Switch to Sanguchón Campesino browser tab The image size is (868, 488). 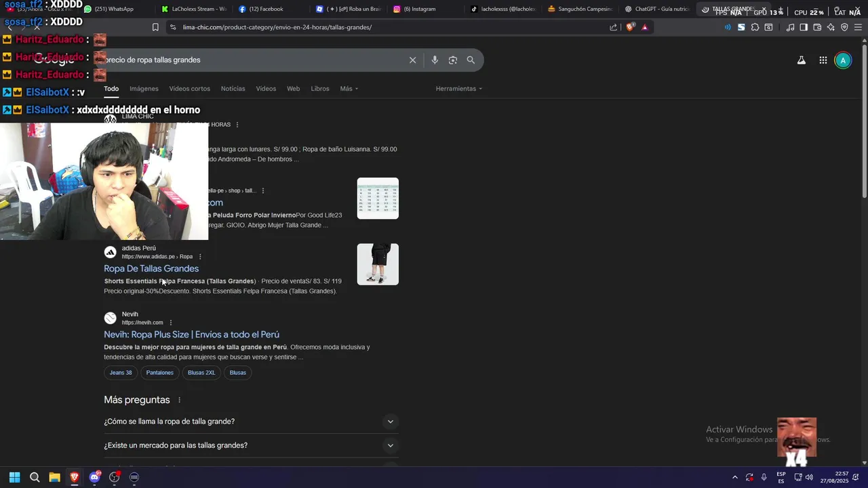click(580, 9)
